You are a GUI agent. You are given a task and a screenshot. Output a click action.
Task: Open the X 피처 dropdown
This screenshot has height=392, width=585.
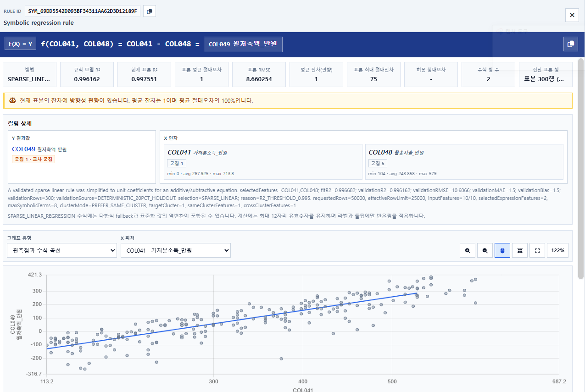coord(176,250)
